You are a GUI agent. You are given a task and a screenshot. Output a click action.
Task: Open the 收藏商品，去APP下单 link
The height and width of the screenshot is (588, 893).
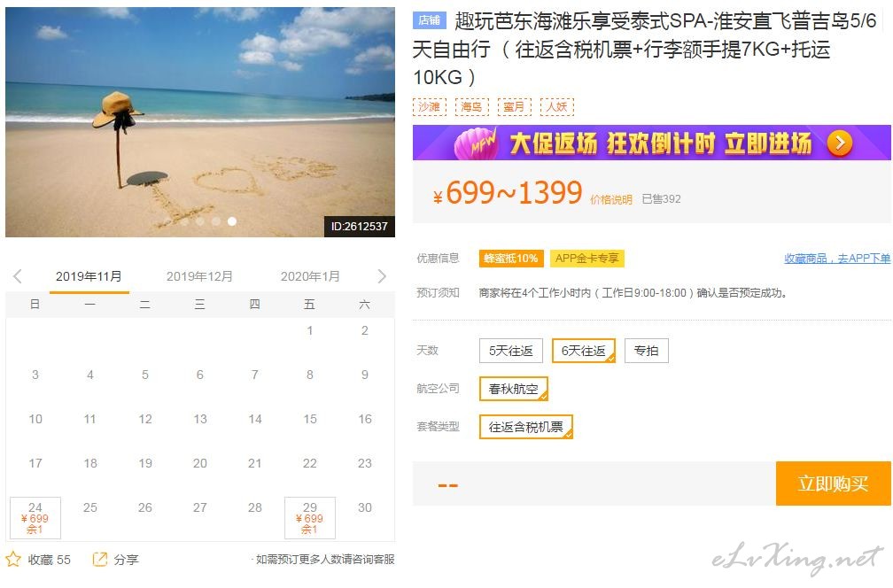coord(837,259)
